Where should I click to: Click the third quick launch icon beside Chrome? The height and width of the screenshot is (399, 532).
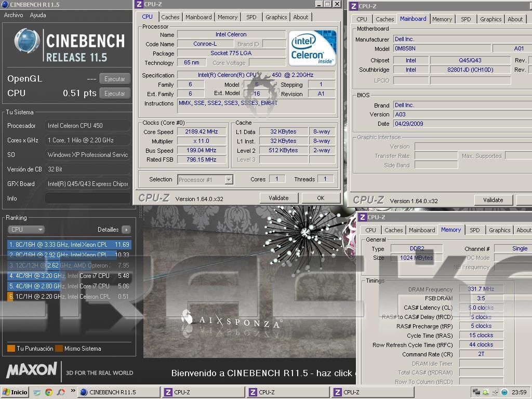click(61, 392)
